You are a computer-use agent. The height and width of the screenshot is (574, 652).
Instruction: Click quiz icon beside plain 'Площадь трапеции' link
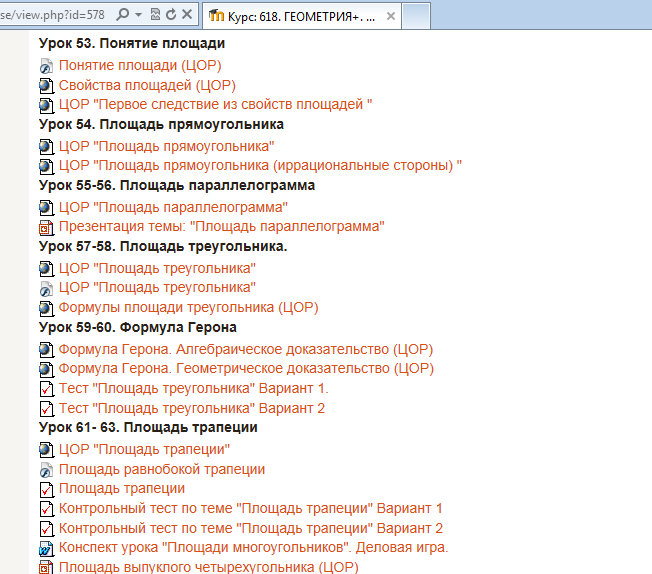pos(47,490)
